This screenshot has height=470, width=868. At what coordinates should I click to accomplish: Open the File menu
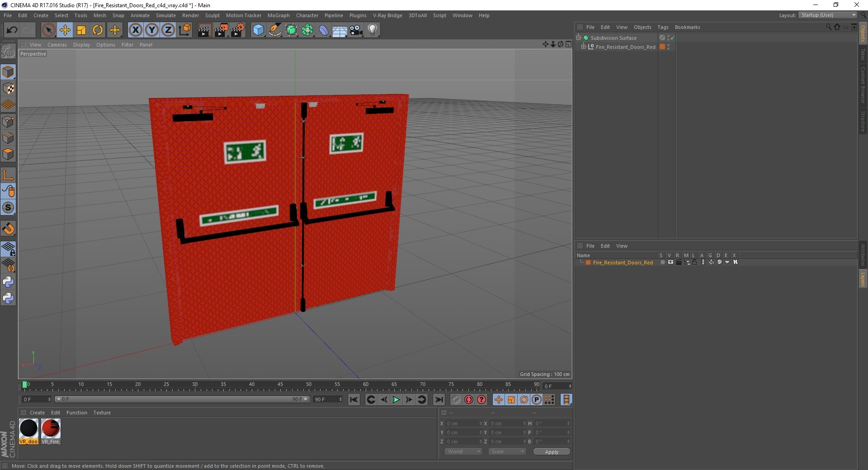click(8, 15)
